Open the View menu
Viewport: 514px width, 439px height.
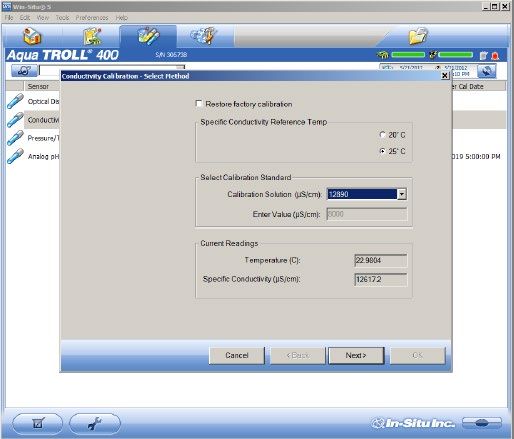[x=43, y=18]
